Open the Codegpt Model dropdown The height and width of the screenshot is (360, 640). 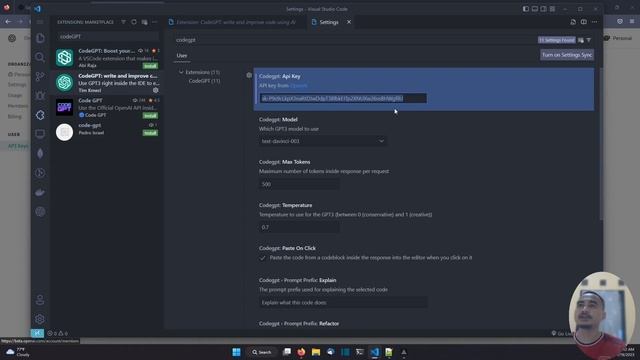[x=323, y=141]
